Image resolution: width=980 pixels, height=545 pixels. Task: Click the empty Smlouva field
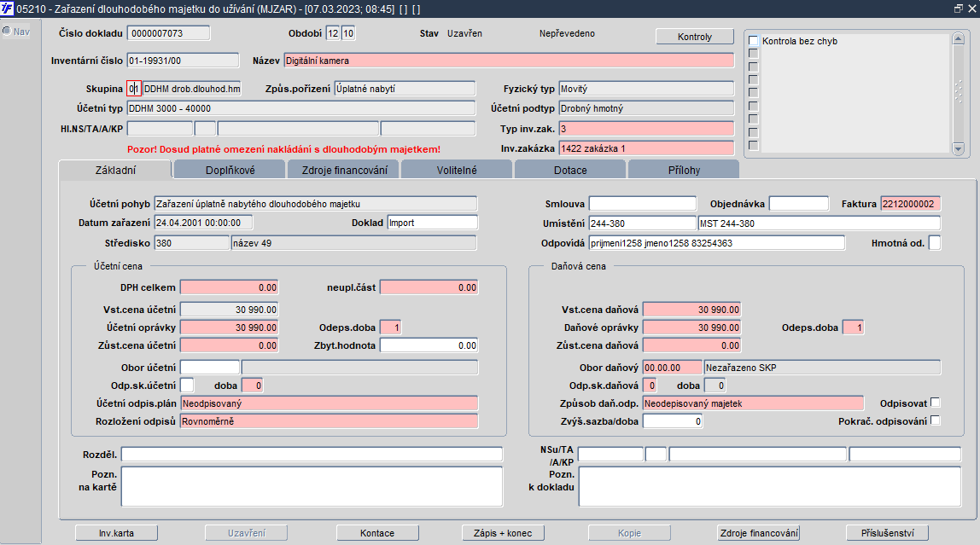[643, 204]
